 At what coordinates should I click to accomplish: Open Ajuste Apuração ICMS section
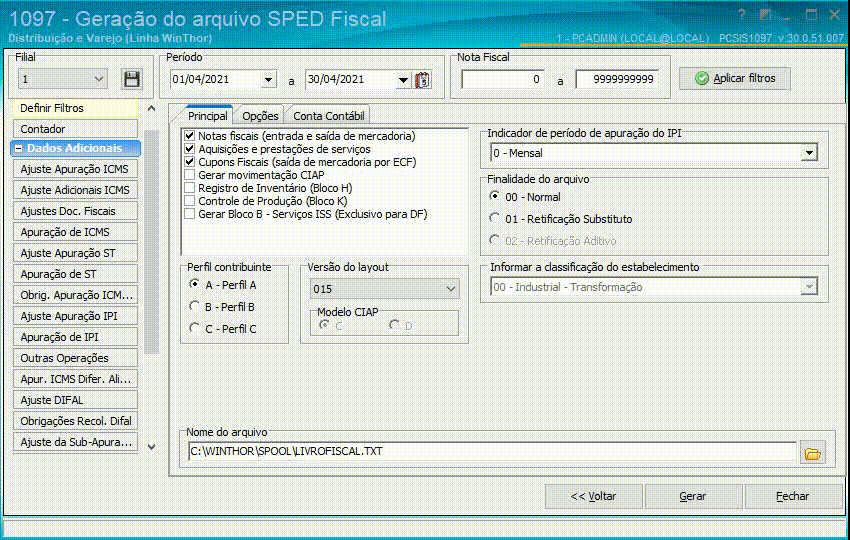coord(75,169)
